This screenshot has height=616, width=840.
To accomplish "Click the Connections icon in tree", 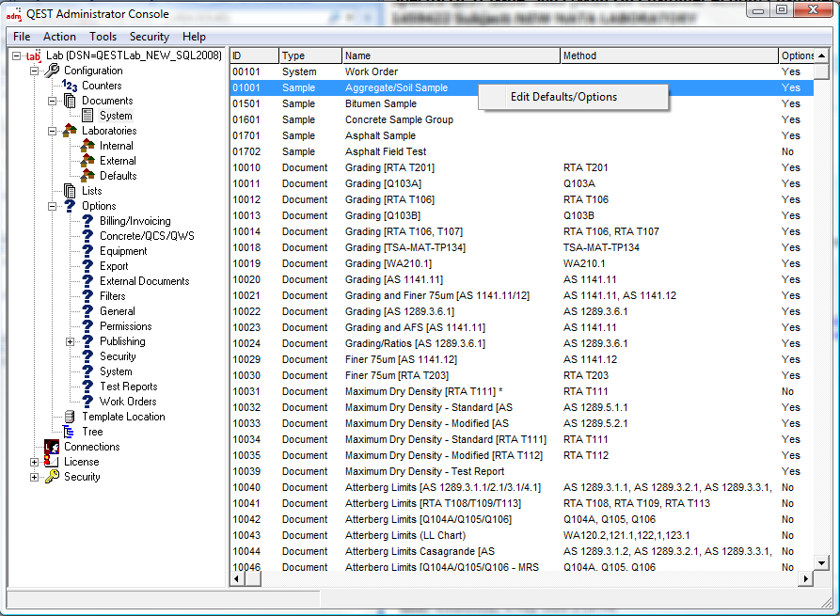I will [x=52, y=447].
